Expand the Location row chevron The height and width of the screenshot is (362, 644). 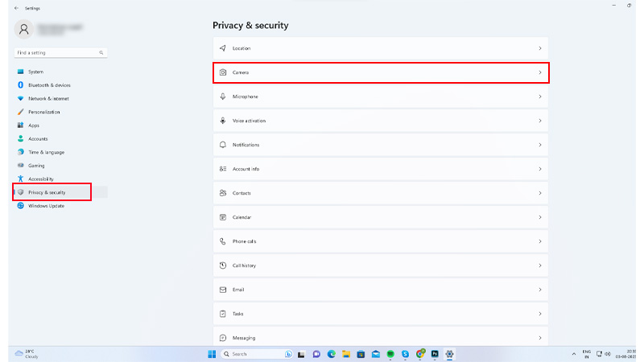point(540,48)
